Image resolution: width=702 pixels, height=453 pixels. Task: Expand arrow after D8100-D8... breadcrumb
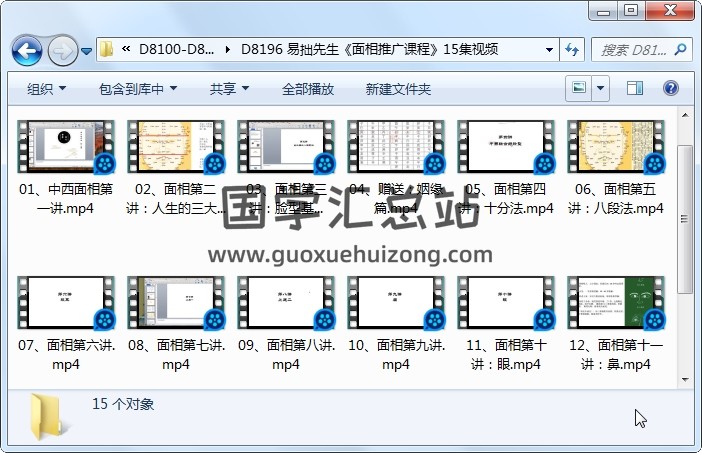click(228, 49)
